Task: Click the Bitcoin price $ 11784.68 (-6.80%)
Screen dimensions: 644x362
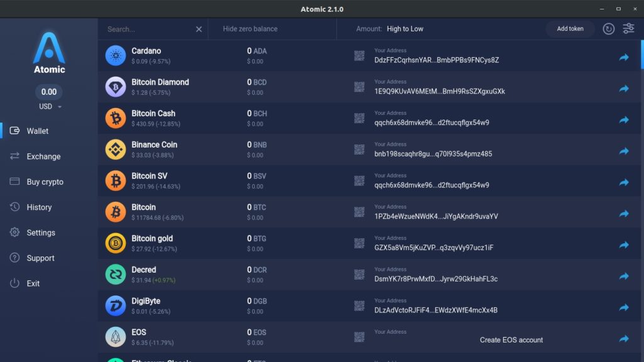Action: (157, 217)
